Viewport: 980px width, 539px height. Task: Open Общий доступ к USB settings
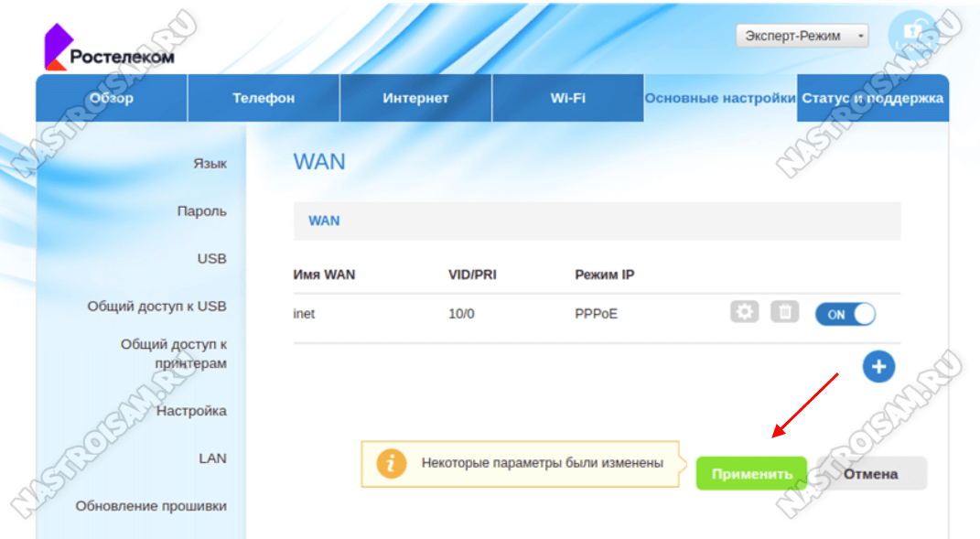[x=156, y=307]
